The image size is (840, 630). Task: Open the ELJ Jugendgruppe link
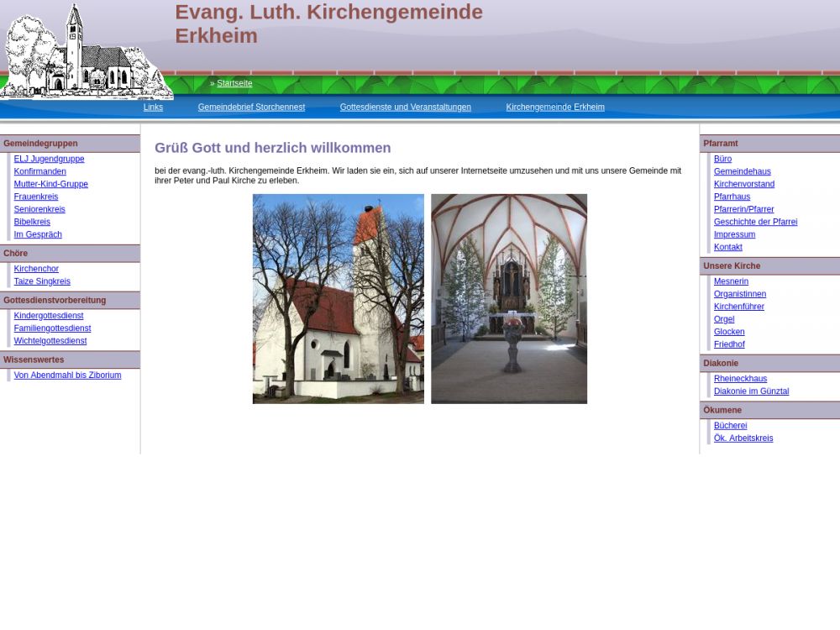pyautogui.click(x=49, y=159)
